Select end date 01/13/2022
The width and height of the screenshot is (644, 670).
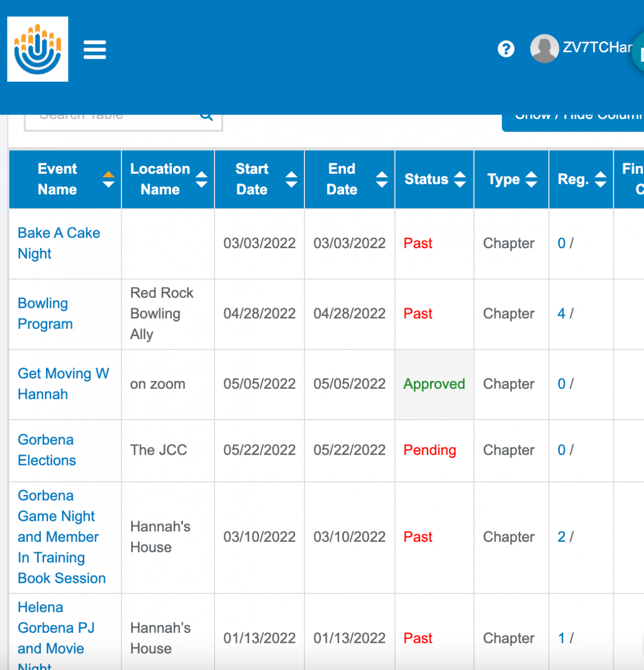pos(349,639)
